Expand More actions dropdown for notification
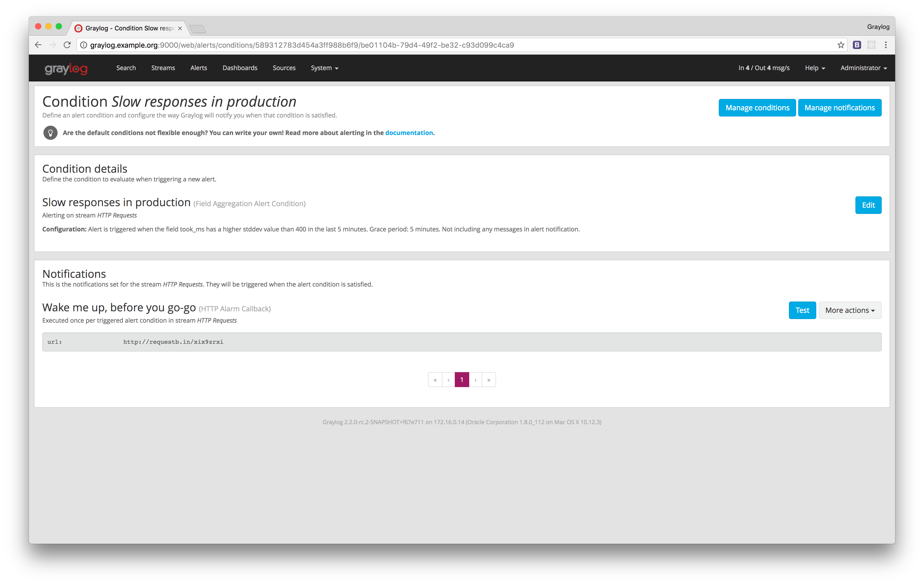Image resolution: width=924 pixels, height=585 pixels. click(x=849, y=310)
